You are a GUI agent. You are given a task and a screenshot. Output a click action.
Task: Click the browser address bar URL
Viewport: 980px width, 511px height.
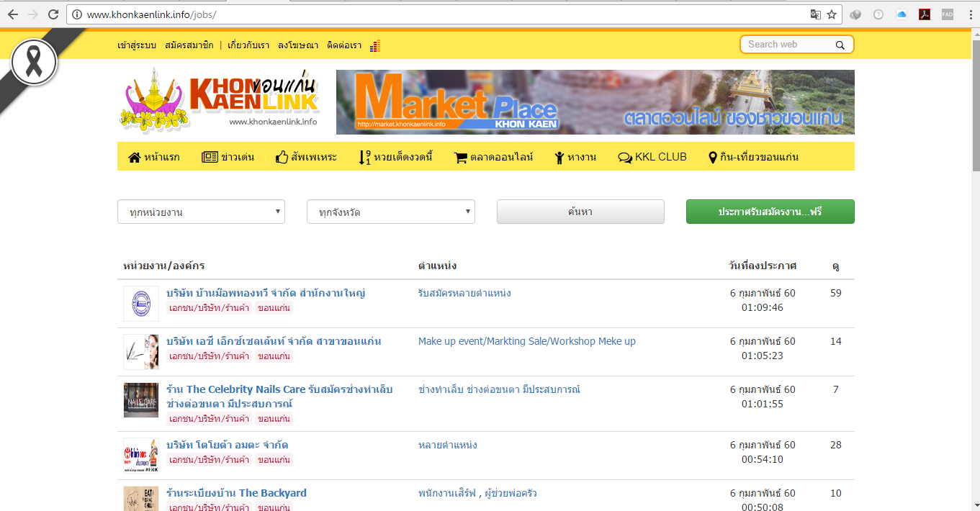151,14
